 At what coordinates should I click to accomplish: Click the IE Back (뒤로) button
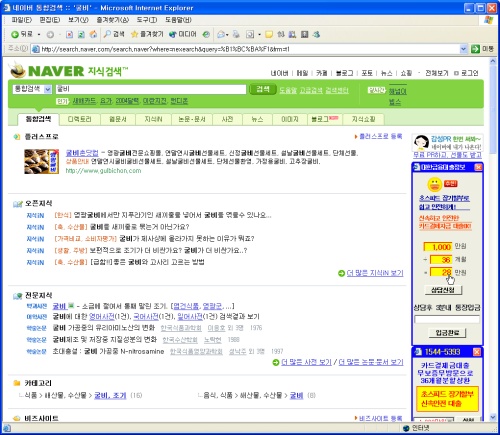(x=22, y=34)
